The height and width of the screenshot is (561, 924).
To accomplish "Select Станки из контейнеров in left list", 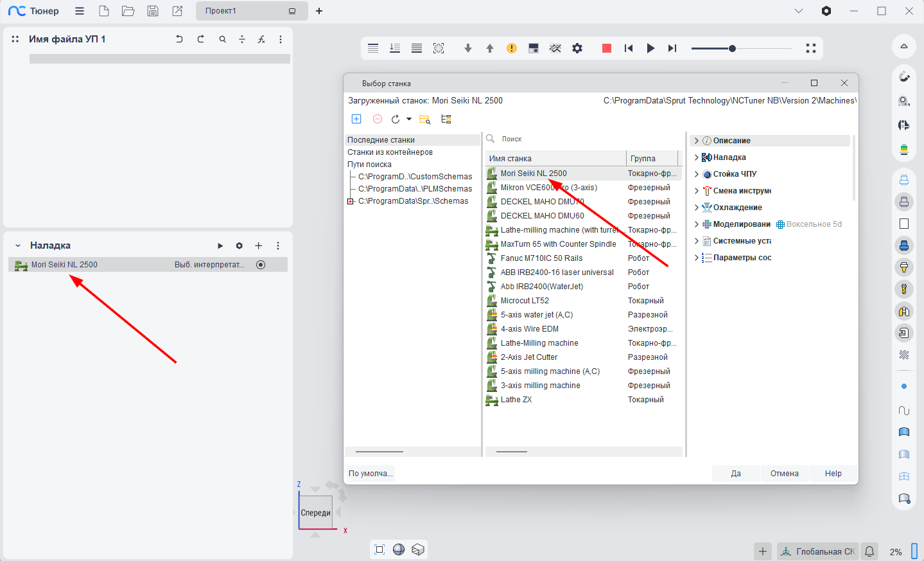I will point(390,152).
